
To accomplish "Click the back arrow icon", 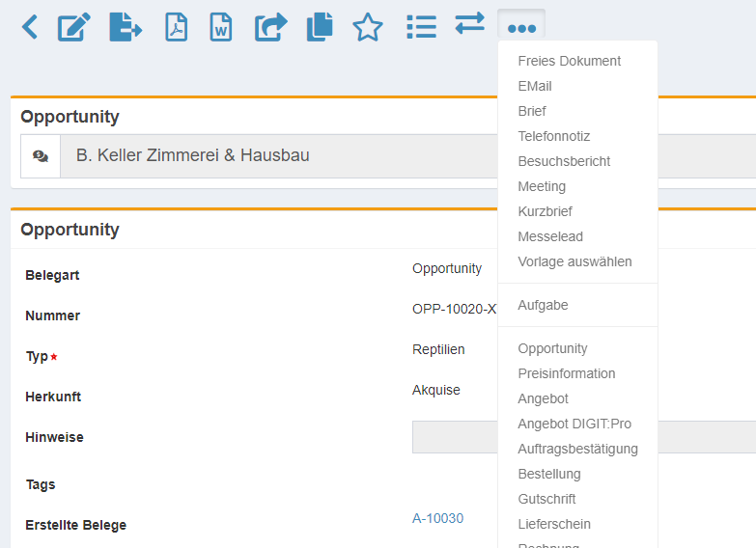I will click(x=30, y=27).
